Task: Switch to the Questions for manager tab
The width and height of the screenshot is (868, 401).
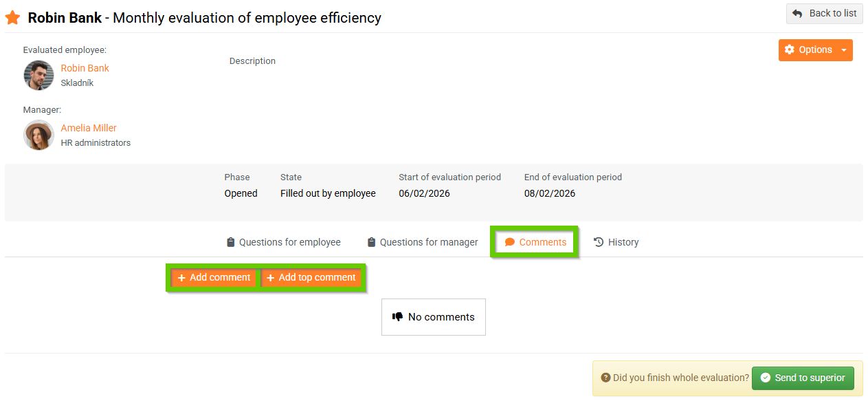Action: click(428, 242)
